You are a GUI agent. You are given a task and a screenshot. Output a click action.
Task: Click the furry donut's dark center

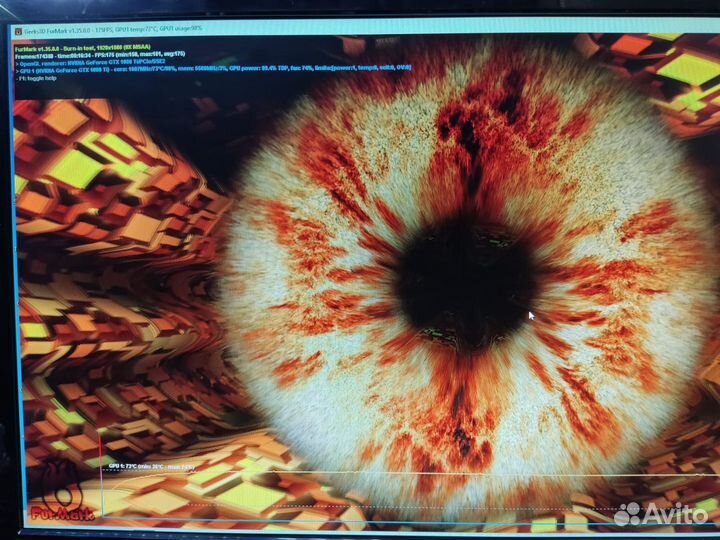465,283
